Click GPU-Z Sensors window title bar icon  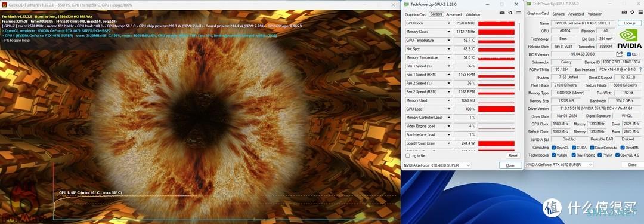pyautogui.click(x=407, y=4)
